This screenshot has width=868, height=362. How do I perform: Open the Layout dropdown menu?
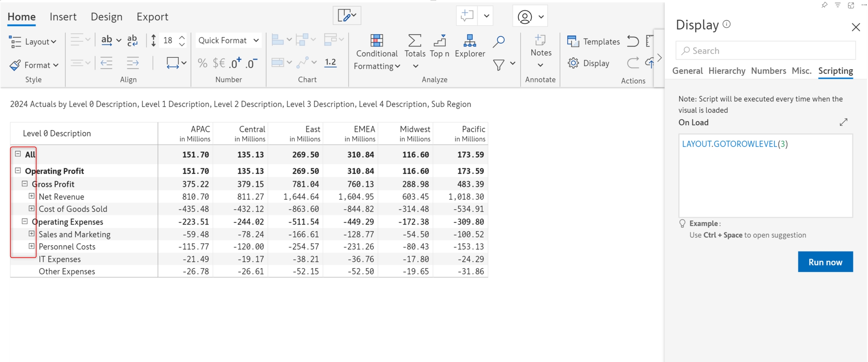coord(33,41)
